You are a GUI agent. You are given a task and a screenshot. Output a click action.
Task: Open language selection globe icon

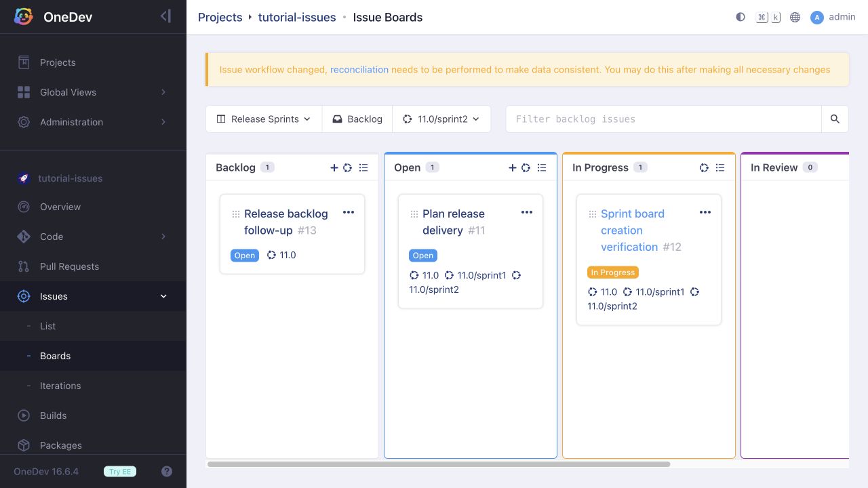coord(795,17)
